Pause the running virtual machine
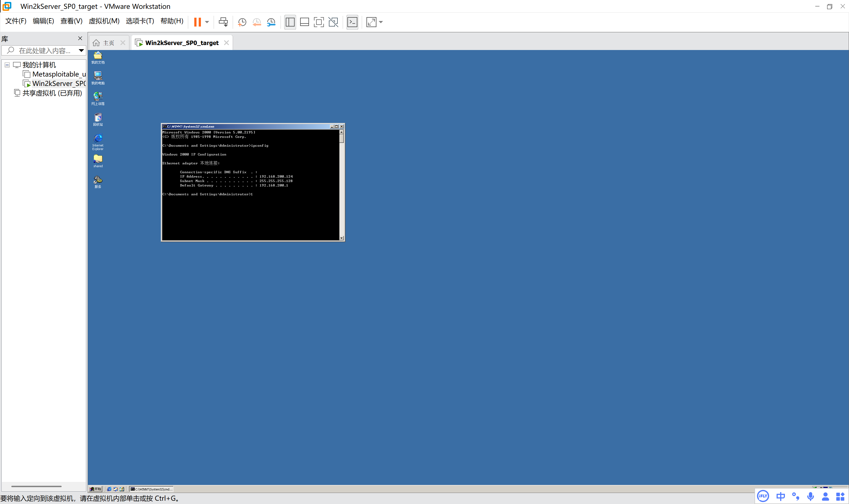 pyautogui.click(x=197, y=22)
